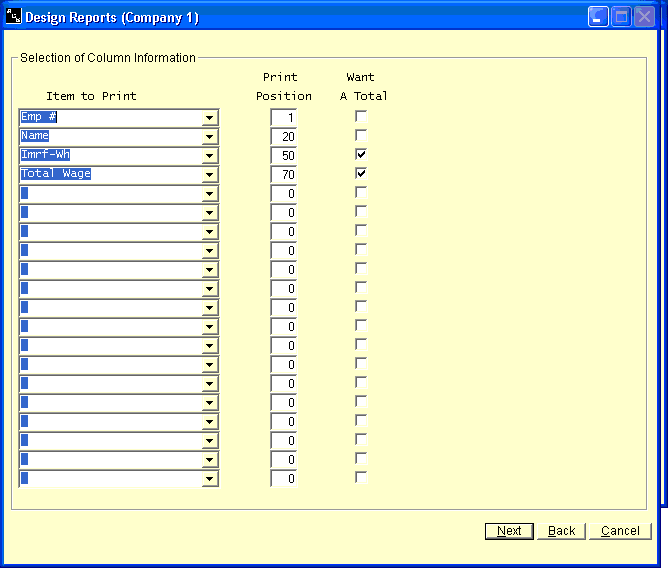Screen dimensions: 668x568
Task: Focus the print position field showing 70
Action: tap(284, 174)
